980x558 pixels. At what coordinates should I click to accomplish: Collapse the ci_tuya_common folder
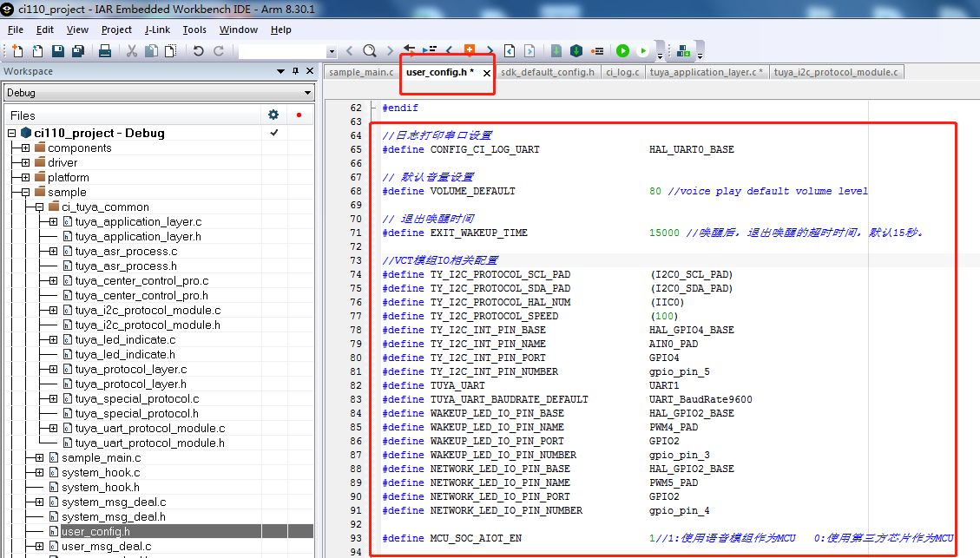tap(39, 207)
